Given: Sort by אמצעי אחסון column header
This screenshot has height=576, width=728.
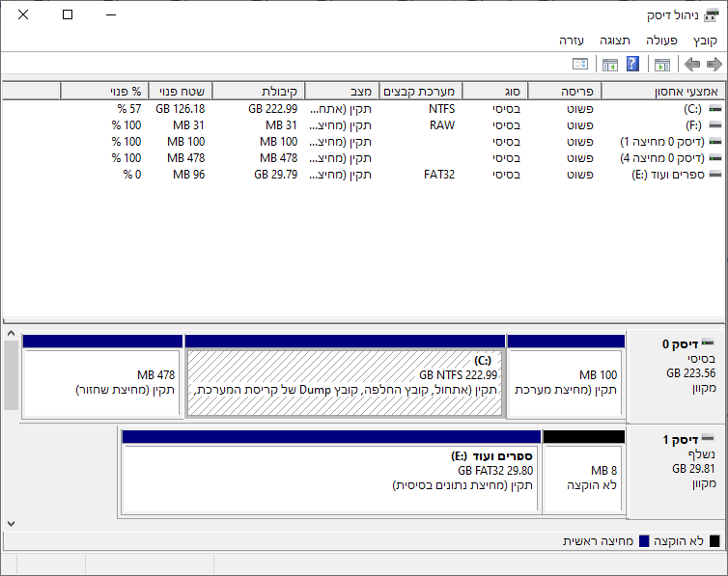Looking at the screenshot, I should click(x=663, y=92).
